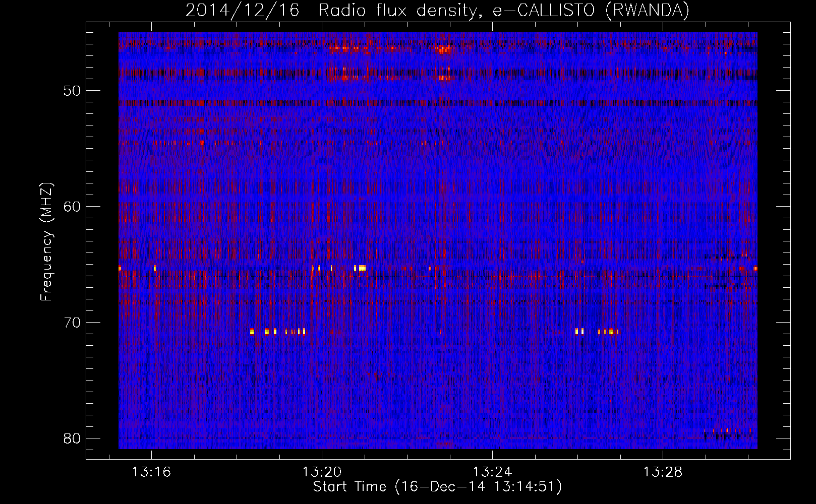Screen dimensions: 816x504
Task: Click the 13:28 time tick label
Action: click(663, 472)
